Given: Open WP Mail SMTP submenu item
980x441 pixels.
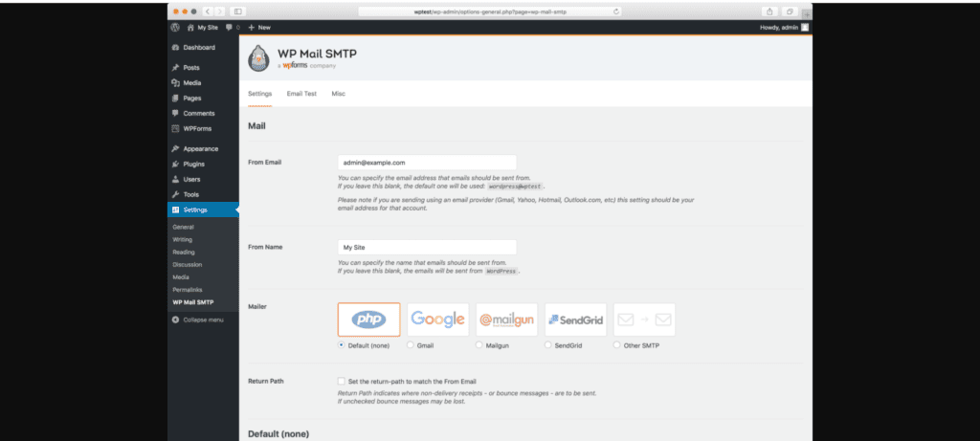Looking at the screenshot, I should (193, 302).
